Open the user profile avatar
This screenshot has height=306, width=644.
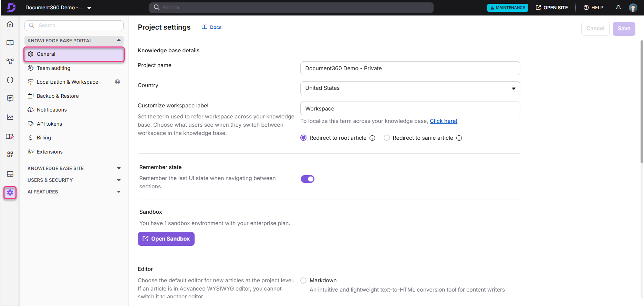(x=633, y=8)
